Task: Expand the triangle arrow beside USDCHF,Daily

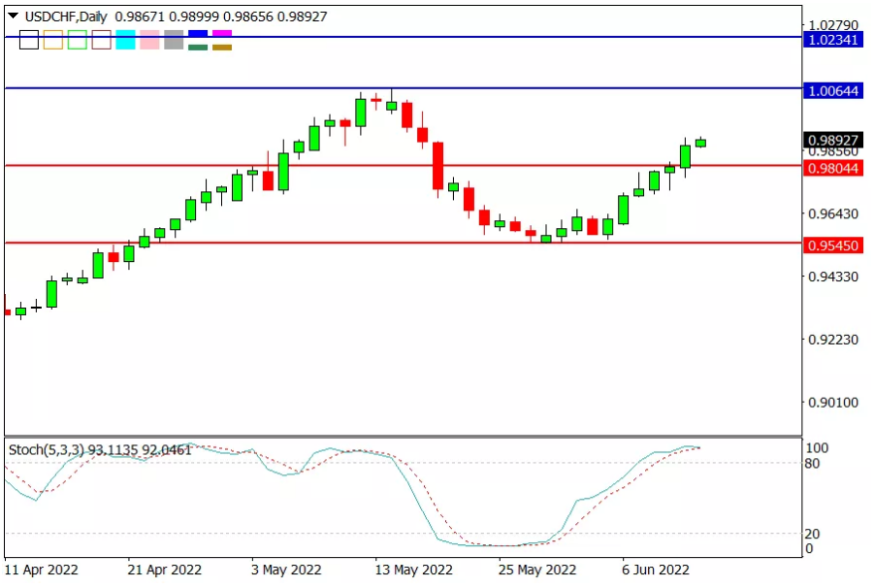Action: coord(13,16)
